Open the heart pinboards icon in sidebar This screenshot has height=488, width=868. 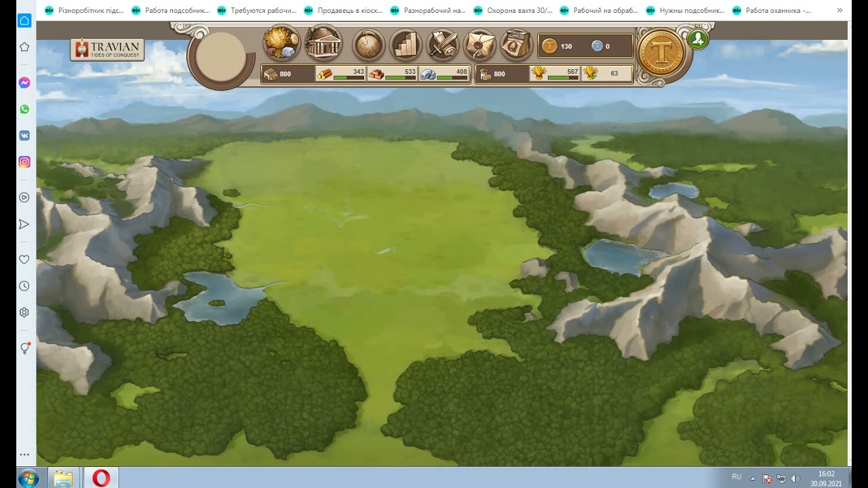[x=24, y=260]
